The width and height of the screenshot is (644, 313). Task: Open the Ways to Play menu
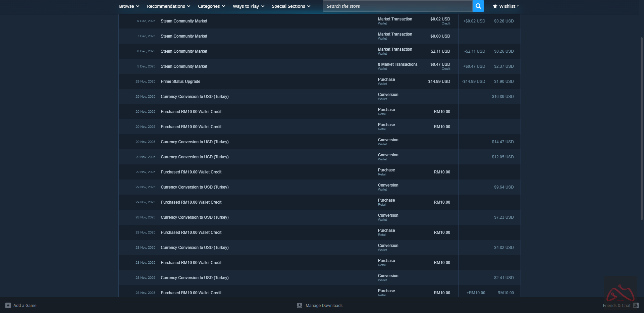pos(248,6)
